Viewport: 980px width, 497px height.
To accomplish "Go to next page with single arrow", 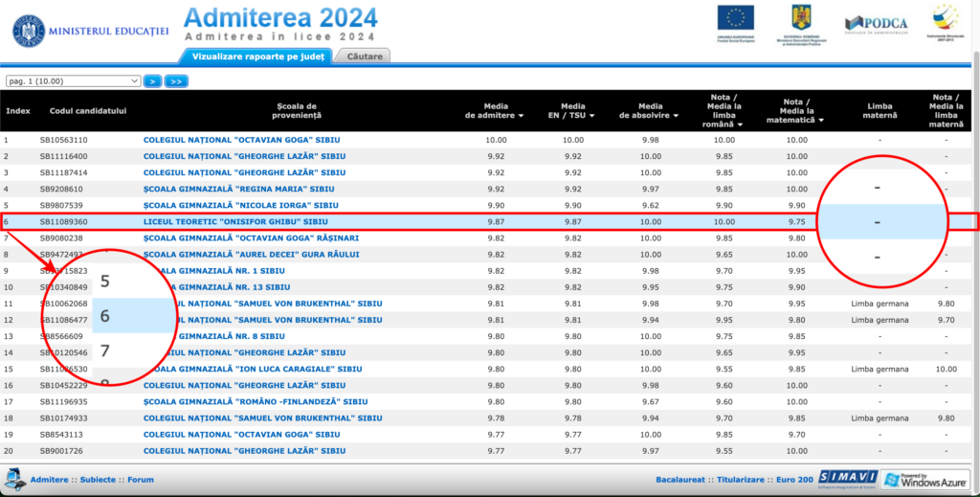I will (x=152, y=81).
